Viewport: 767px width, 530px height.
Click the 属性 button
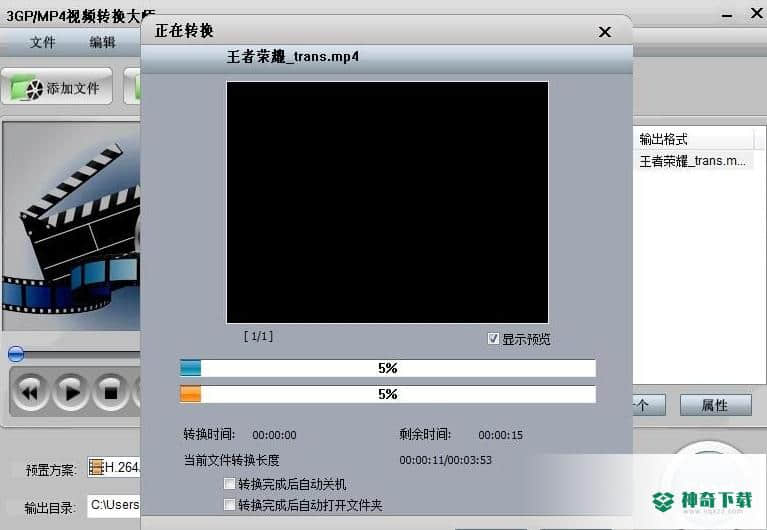(716, 405)
